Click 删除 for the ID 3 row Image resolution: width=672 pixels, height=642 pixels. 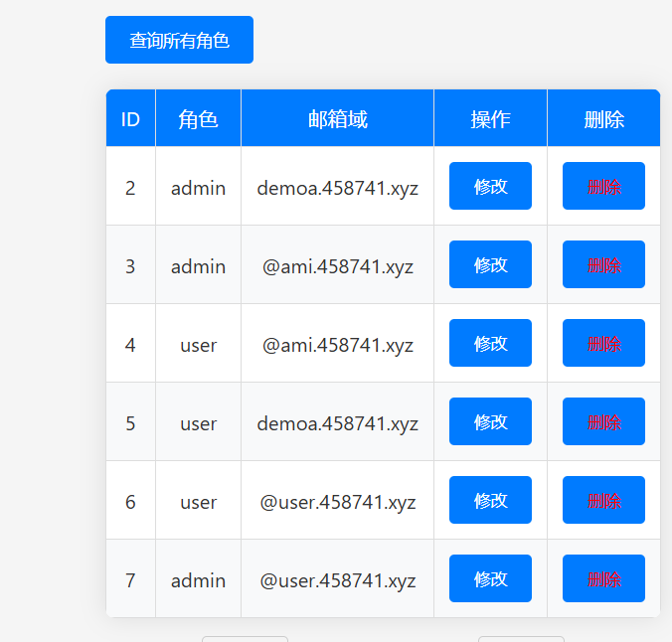(603, 264)
